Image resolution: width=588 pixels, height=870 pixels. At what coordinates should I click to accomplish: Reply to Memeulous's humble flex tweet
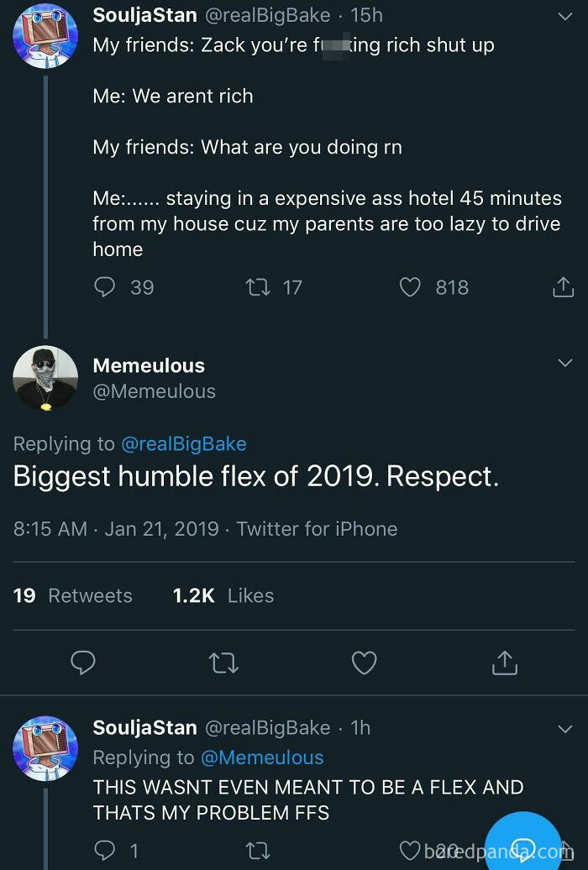tap(83, 663)
